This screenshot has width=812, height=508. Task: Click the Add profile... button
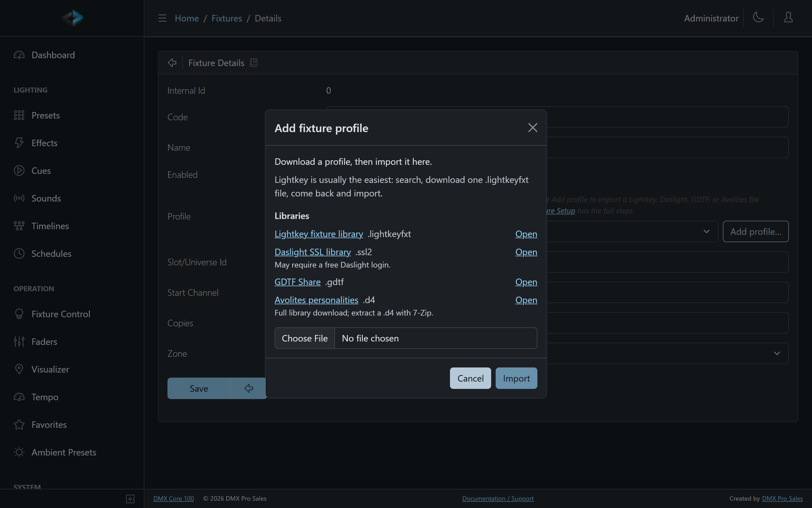pos(756,231)
